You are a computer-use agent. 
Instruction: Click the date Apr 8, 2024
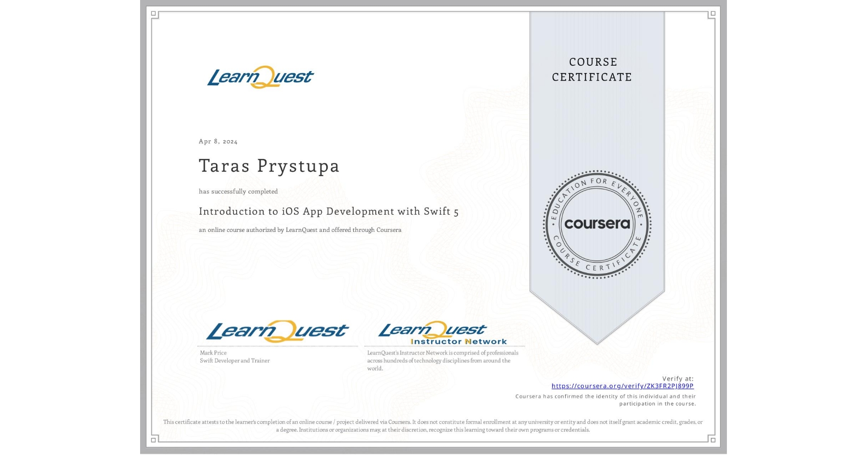pyautogui.click(x=218, y=141)
